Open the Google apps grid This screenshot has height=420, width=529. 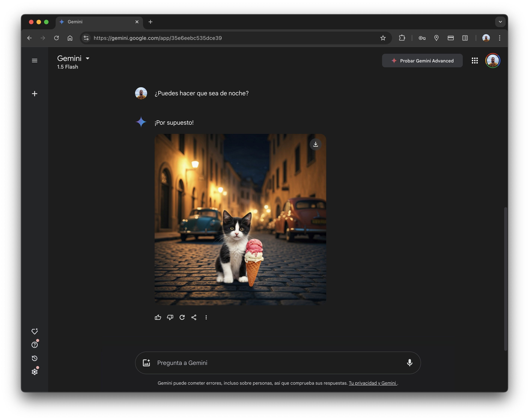[x=475, y=61]
